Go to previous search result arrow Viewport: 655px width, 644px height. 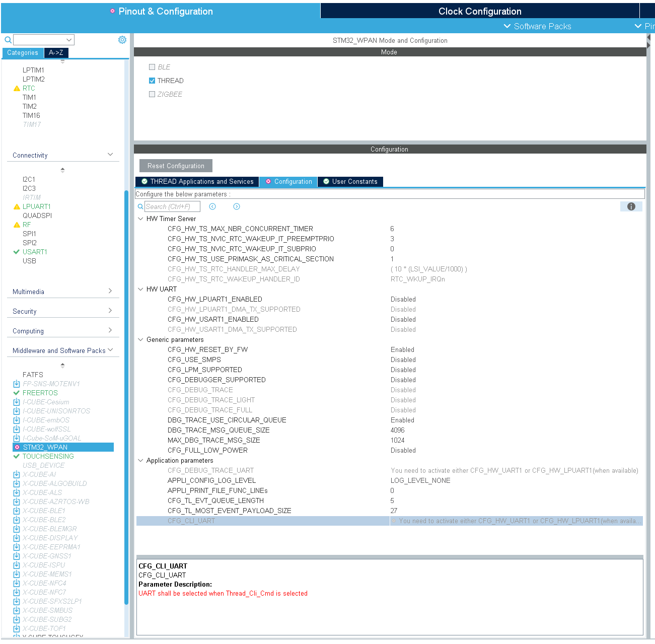(x=212, y=206)
